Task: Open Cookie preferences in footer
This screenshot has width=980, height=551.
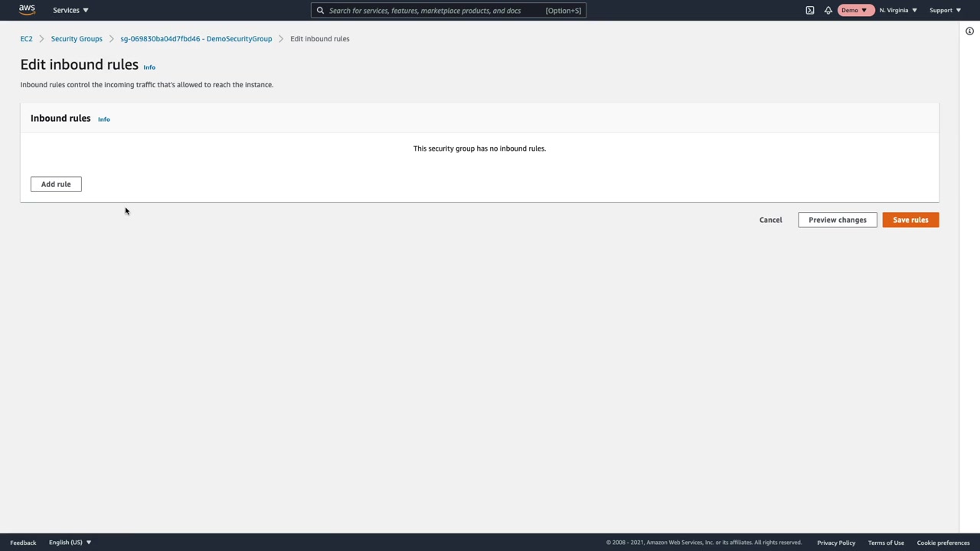Action: [943, 543]
